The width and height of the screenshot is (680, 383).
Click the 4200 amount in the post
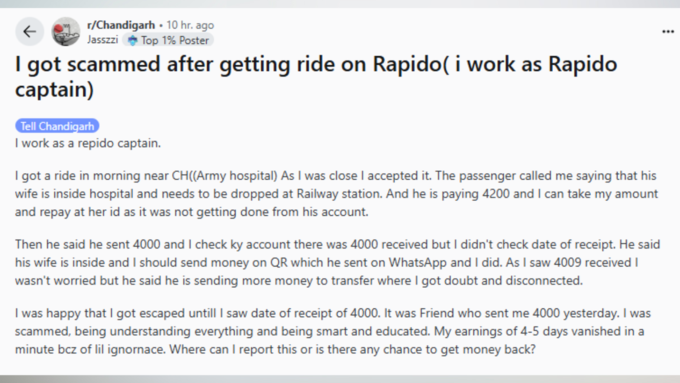click(x=496, y=193)
